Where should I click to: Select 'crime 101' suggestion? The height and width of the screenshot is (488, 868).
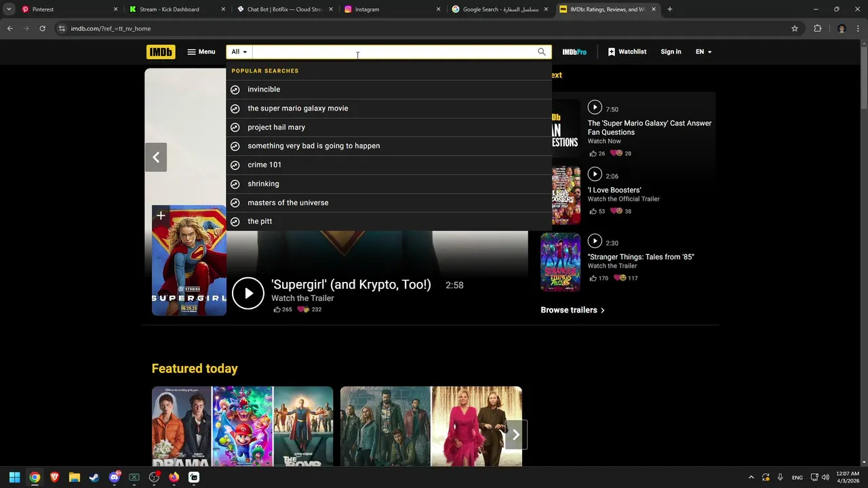389,165
